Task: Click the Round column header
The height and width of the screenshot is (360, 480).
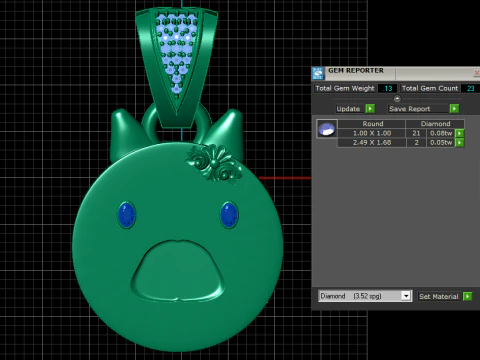Action: point(373,124)
